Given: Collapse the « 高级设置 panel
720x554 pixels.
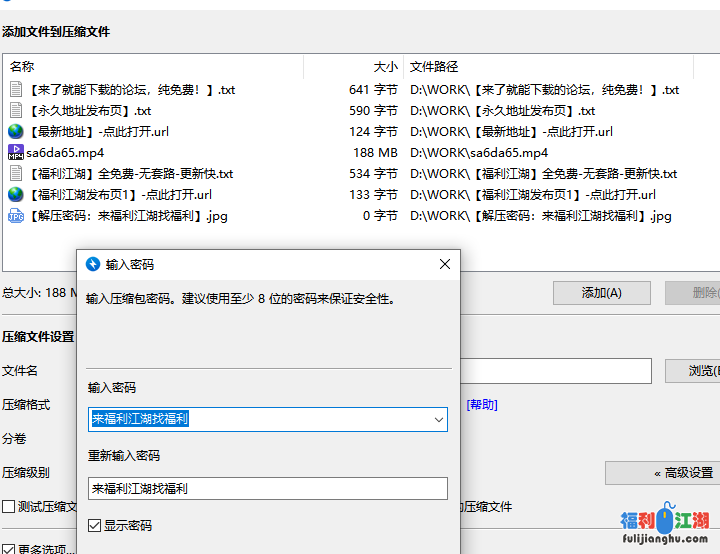Looking at the screenshot, I should click(661, 473).
